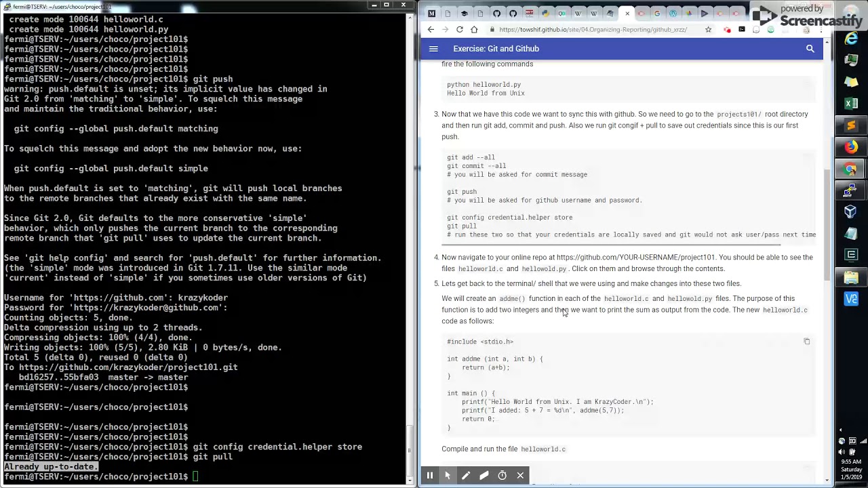Show hidden system tray icons
The width and height of the screenshot is (868, 488).
pos(841,430)
